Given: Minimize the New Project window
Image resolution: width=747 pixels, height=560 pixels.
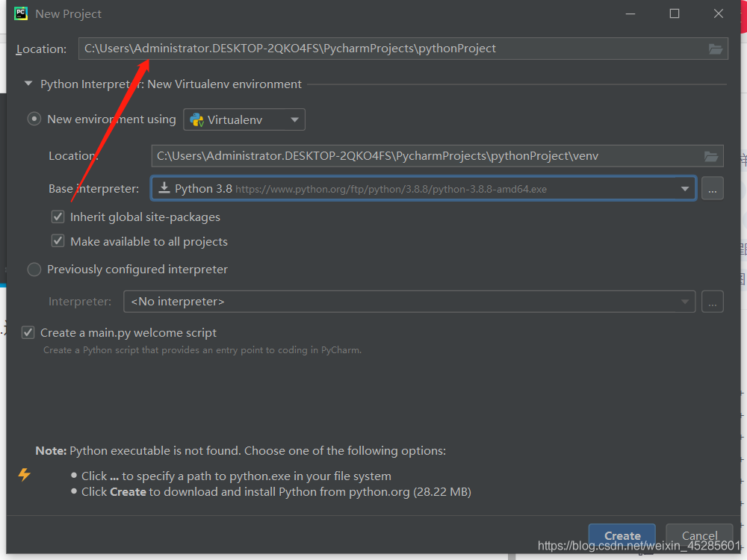Looking at the screenshot, I should 630,13.
